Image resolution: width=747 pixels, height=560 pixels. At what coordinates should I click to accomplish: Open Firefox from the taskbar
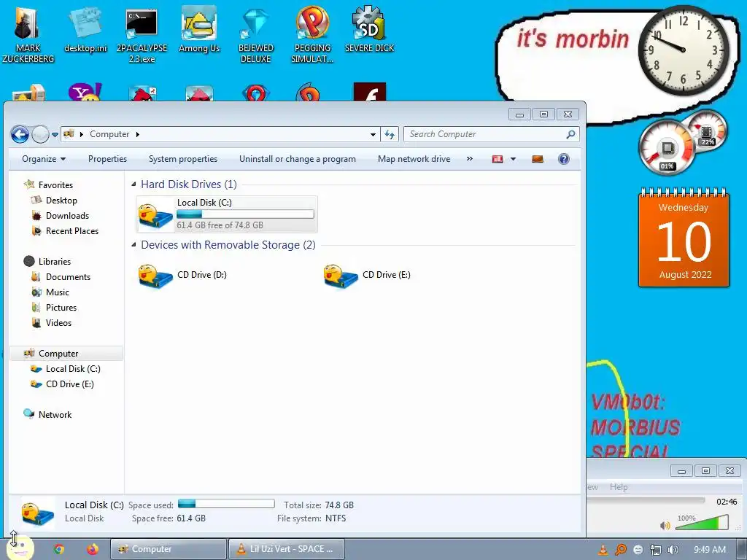tap(93, 549)
